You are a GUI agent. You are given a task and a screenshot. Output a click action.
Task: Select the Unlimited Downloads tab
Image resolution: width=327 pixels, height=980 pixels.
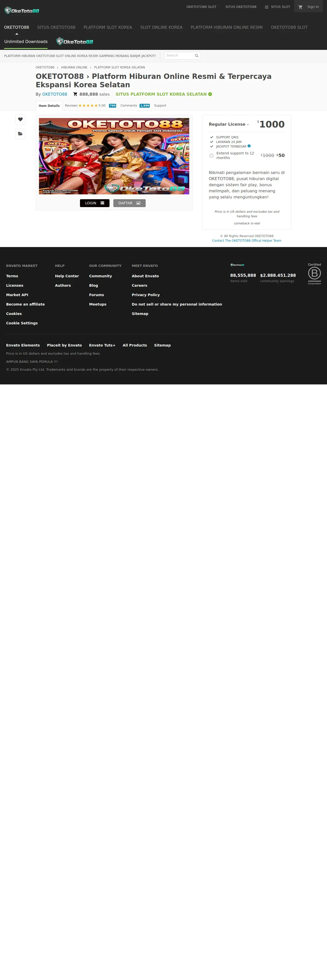[x=26, y=41]
